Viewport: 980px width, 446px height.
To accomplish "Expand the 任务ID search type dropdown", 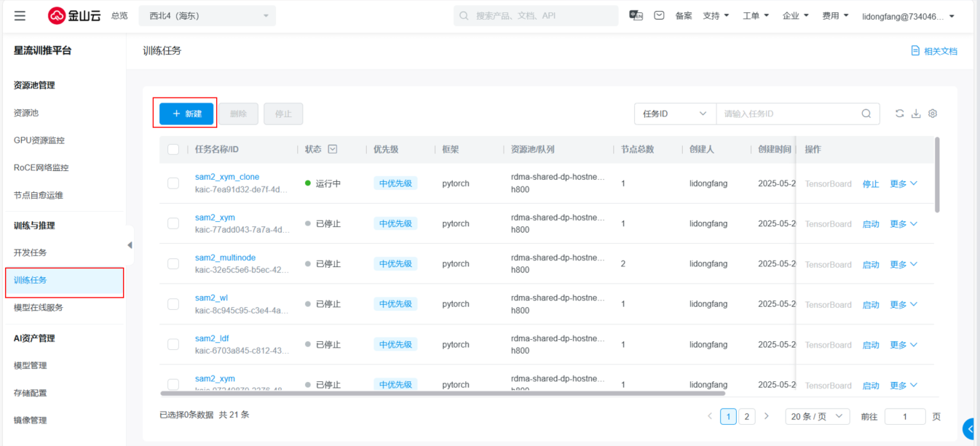I will pyautogui.click(x=674, y=114).
